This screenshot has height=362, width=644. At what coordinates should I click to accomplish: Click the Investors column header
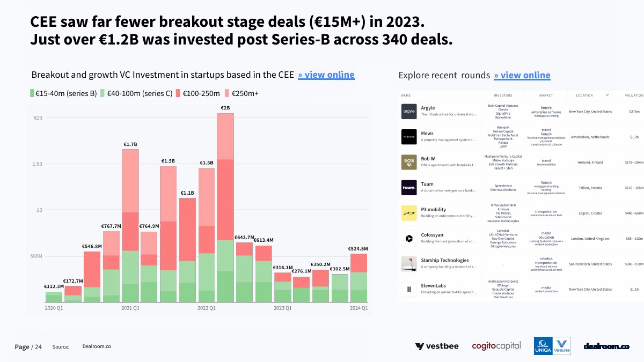[503, 95]
